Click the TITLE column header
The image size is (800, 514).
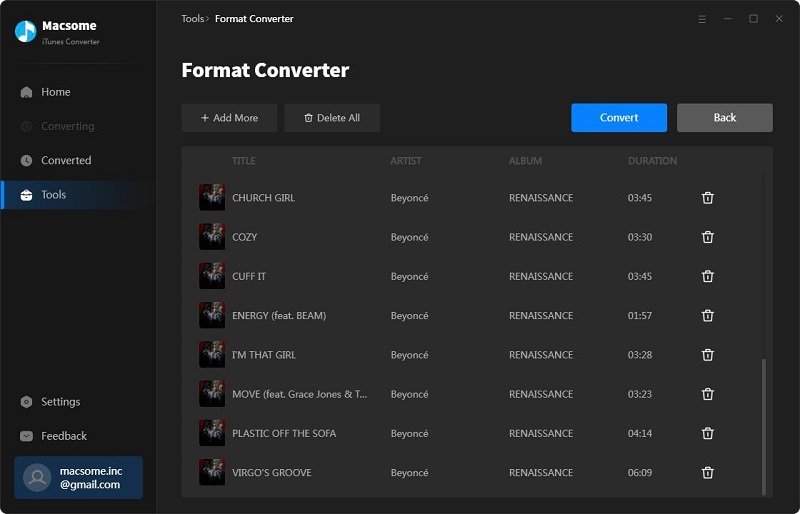pos(243,161)
